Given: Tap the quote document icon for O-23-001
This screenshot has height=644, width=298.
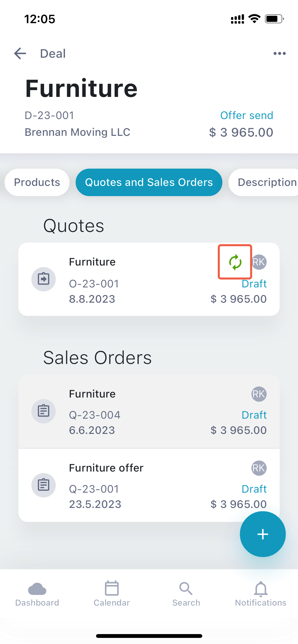Looking at the screenshot, I should tap(44, 279).
